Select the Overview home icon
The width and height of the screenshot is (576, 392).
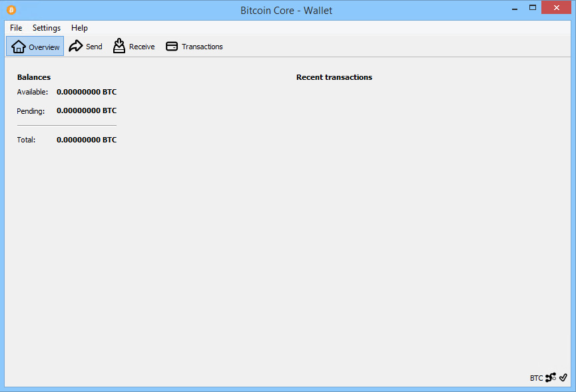point(17,46)
